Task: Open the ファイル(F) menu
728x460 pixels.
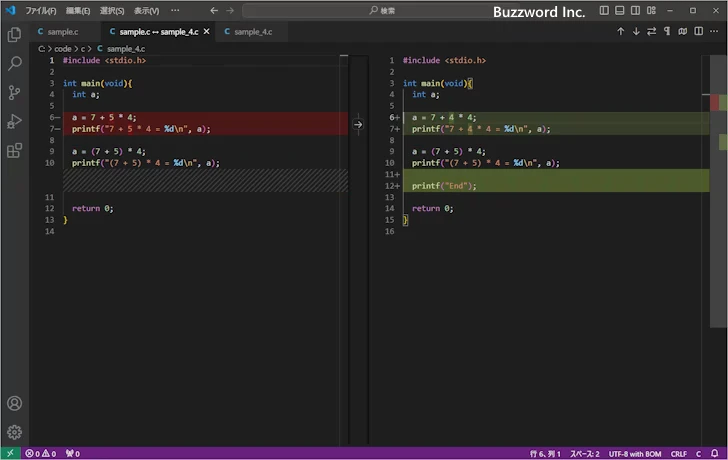Action: [x=40, y=10]
